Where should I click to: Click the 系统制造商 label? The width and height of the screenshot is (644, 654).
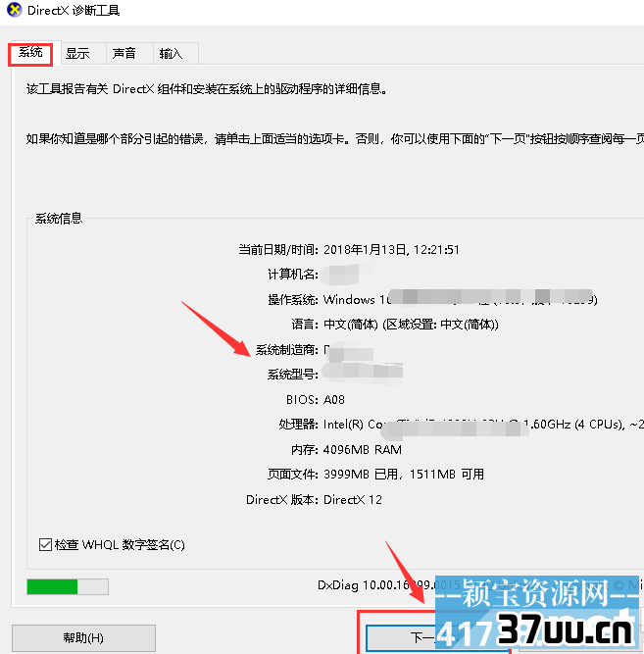[287, 349]
